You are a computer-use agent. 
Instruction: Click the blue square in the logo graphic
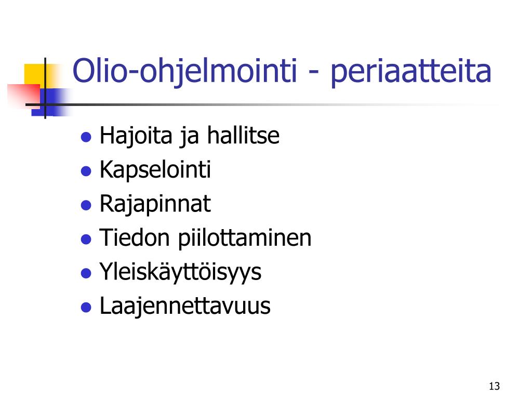click(50, 102)
